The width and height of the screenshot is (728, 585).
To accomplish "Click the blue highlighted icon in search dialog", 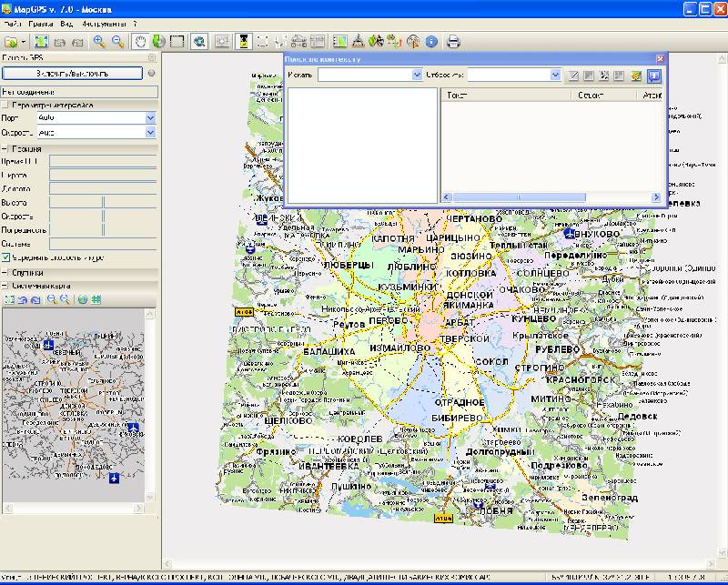I will [653, 76].
